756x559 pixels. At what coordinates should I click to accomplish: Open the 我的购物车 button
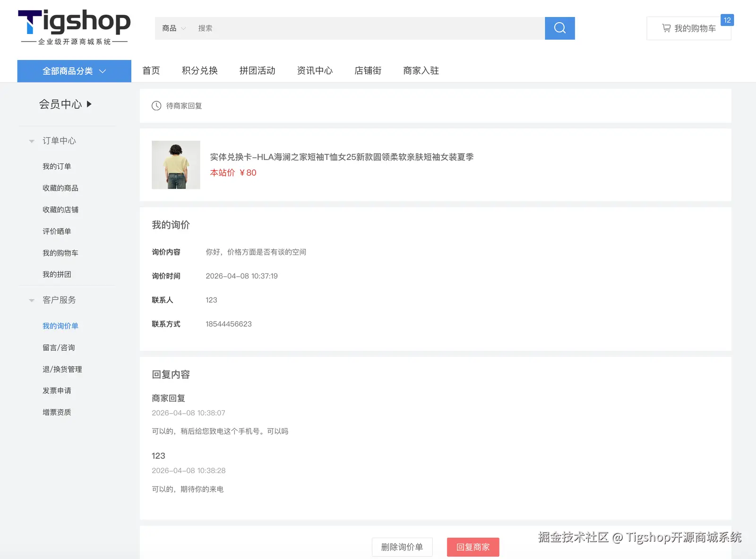point(689,28)
